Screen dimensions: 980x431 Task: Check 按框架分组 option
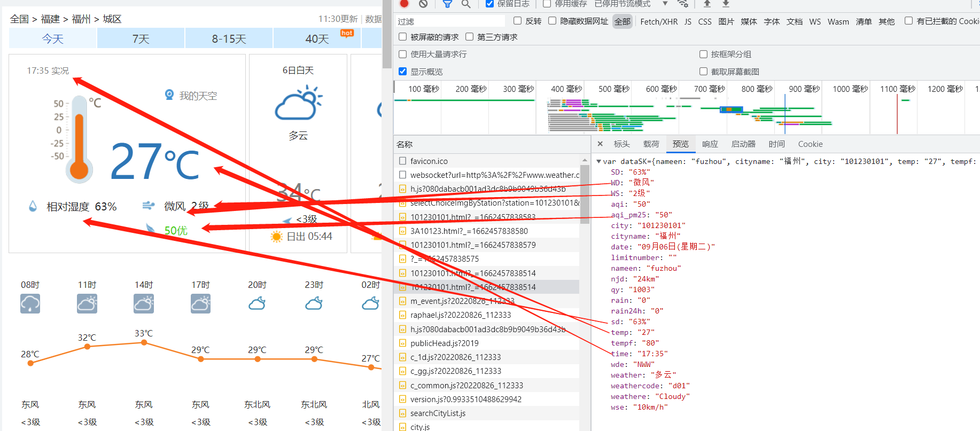704,54
